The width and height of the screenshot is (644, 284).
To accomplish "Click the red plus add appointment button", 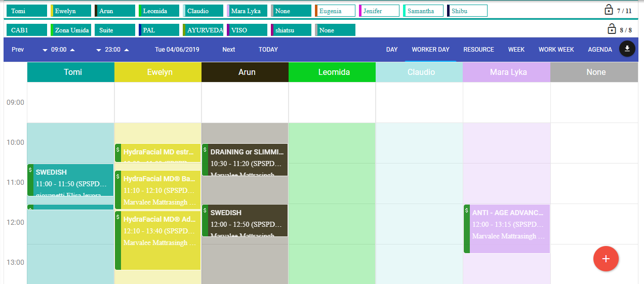I will [x=606, y=259].
